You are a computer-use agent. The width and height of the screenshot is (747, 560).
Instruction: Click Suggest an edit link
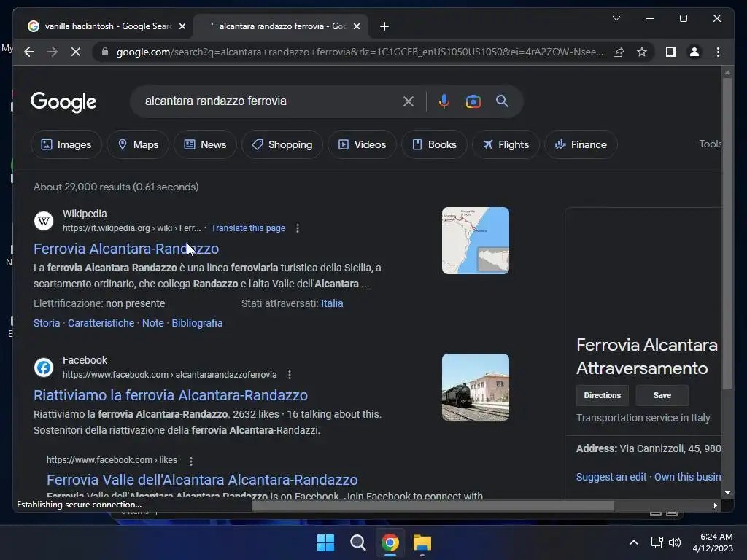(611, 477)
